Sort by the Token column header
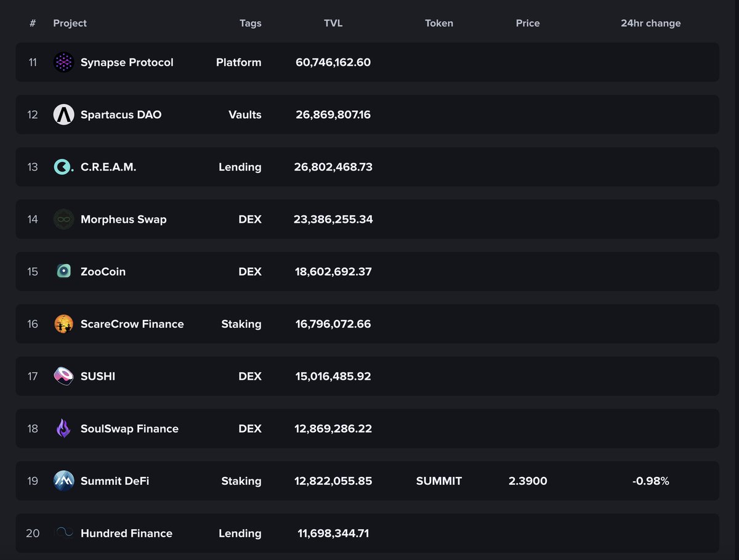The height and width of the screenshot is (560, 739). 439,23
